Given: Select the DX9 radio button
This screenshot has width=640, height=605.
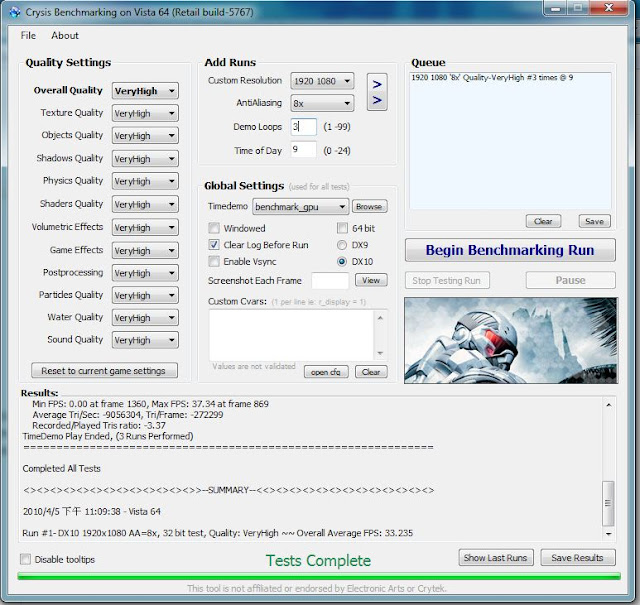Looking at the screenshot, I should click(342, 245).
